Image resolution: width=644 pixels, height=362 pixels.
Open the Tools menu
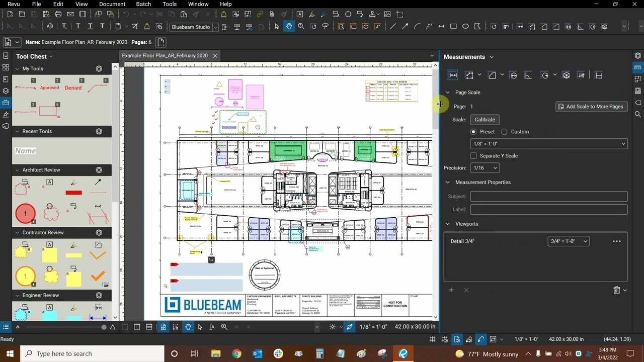point(169,4)
